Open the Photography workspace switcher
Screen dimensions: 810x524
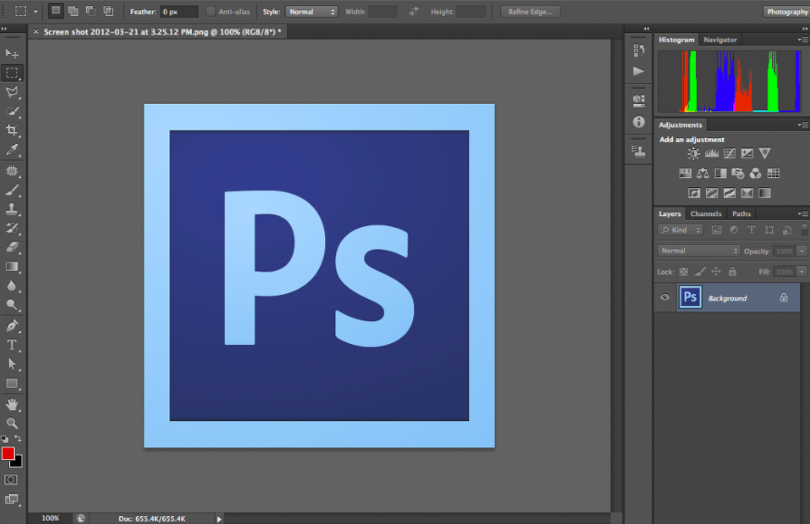point(786,11)
